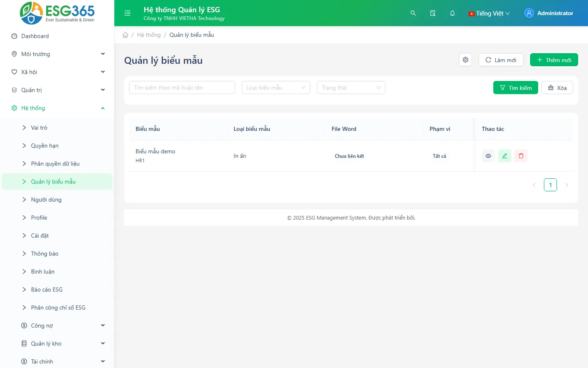This screenshot has height=368, width=588.
Task: Open table column settings gear
Action: click(x=465, y=60)
